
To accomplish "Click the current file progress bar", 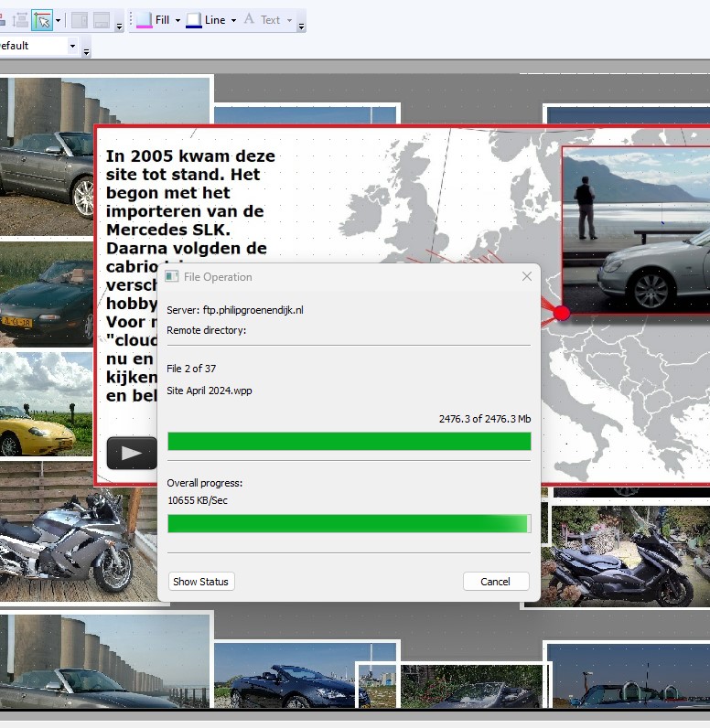I will (350, 441).
